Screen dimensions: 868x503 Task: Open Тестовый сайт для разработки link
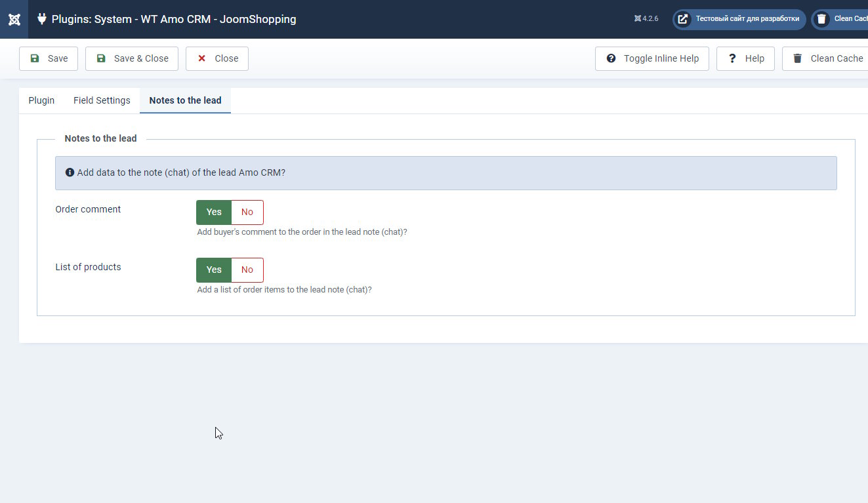tap(739, 19)
